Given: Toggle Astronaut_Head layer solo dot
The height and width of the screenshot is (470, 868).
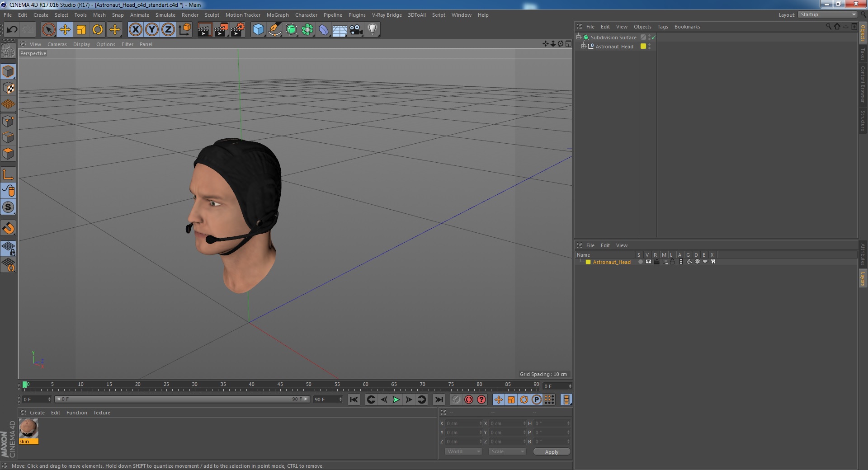Looking at the screenshot, I should 640,262.
